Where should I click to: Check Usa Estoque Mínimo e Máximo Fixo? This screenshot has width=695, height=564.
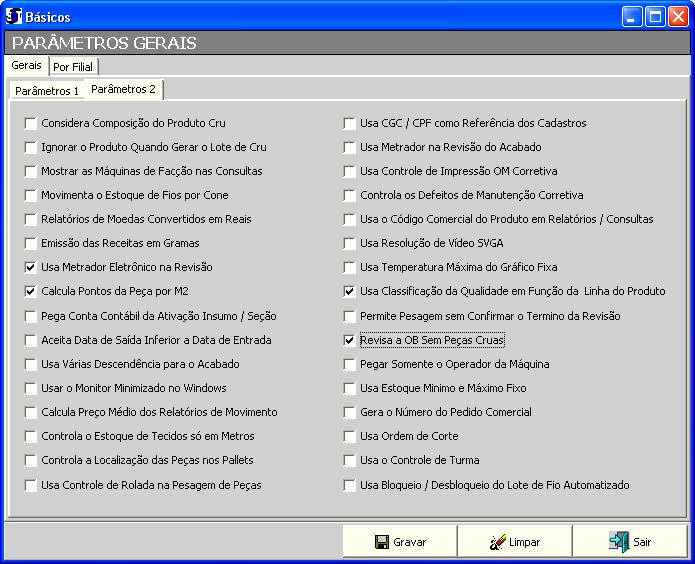coord(350,389)
